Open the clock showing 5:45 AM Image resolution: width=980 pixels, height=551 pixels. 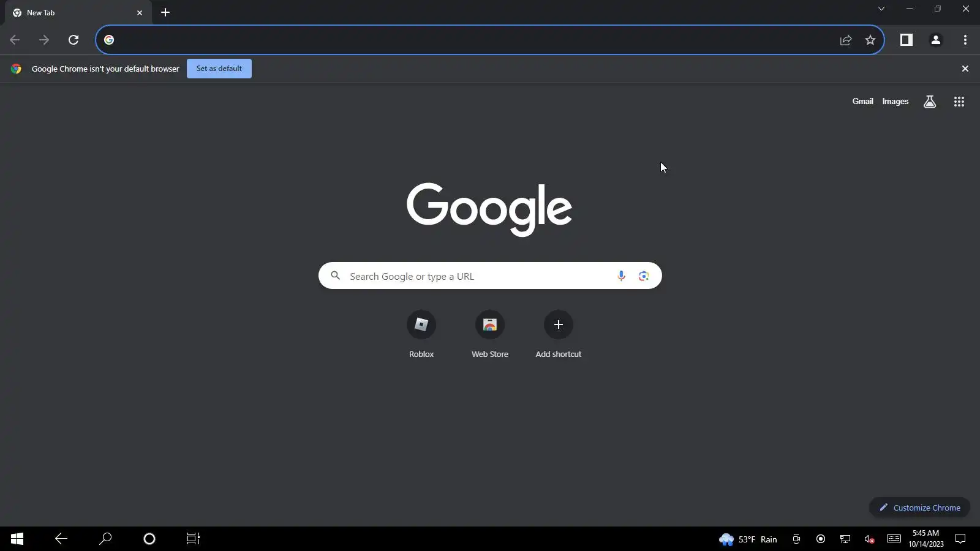(x=925, y=539)
